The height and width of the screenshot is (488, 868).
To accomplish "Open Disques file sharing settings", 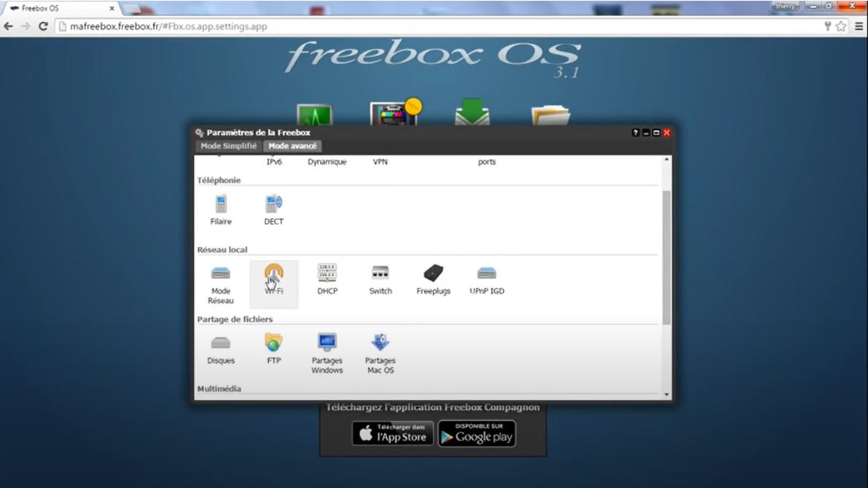I will click(221, 349).
